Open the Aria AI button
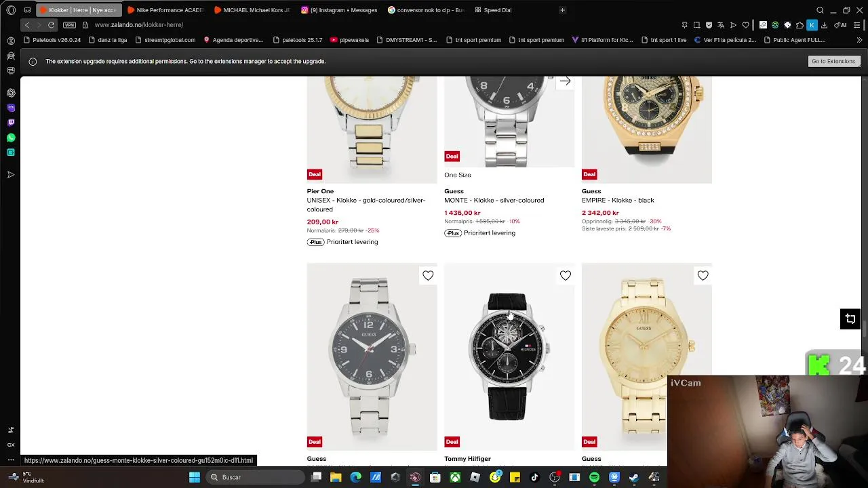868x488 pixels. (x=841, y=25)
